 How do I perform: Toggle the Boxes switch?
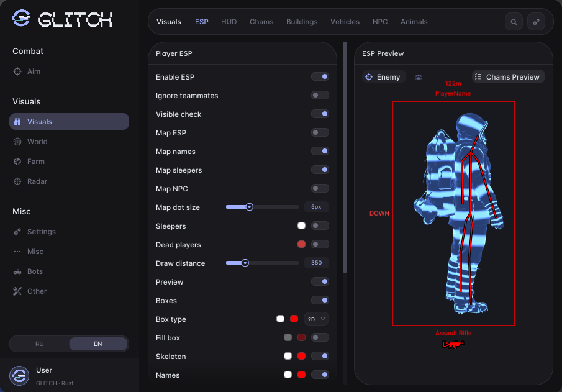click(320, 300)
